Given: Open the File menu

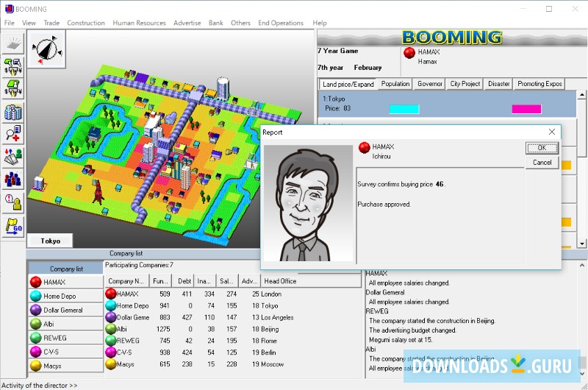Looking at the screenshot, I should (10, 23).
